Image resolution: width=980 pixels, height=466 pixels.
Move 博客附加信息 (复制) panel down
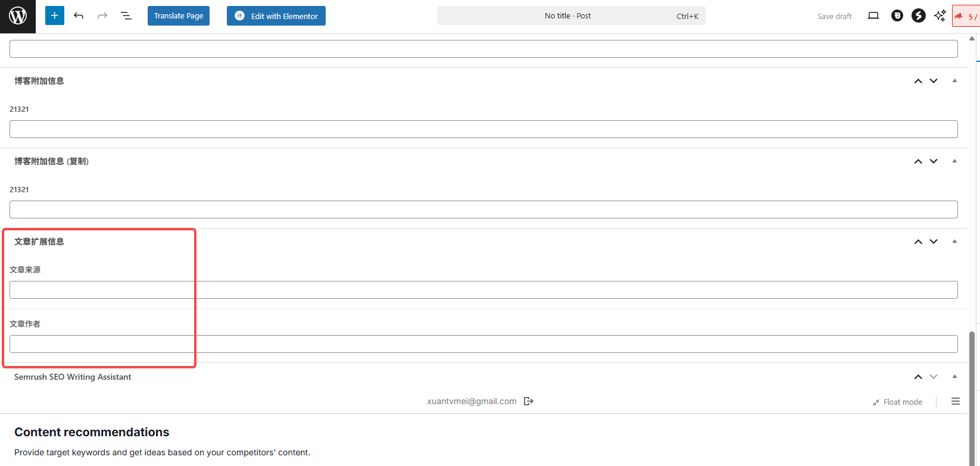[x=934, y=161]
